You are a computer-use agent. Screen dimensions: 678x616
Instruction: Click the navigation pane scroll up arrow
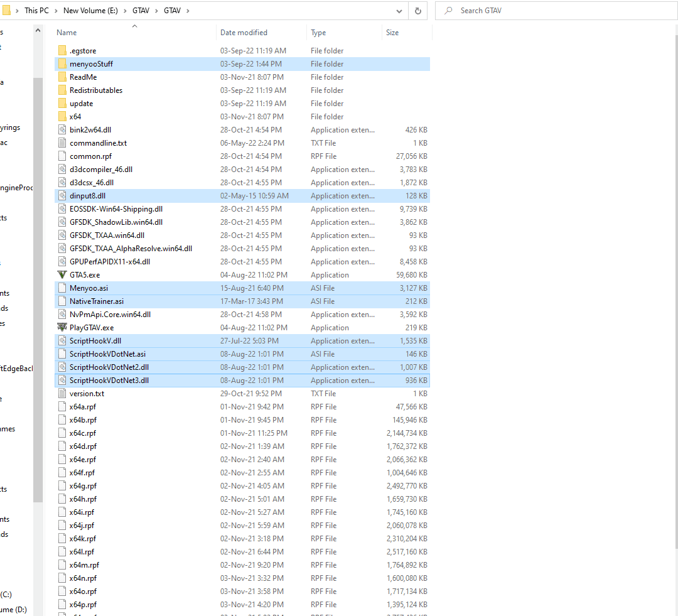pos(38,30)
